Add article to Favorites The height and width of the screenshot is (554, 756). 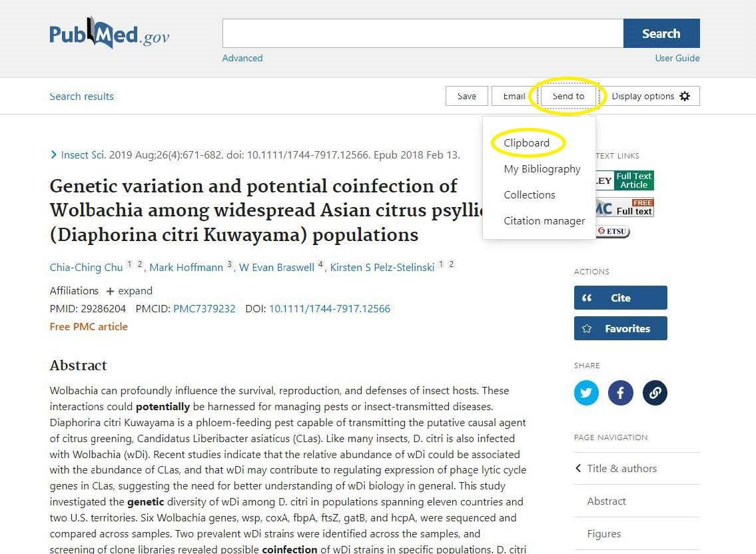click(620, 328)
